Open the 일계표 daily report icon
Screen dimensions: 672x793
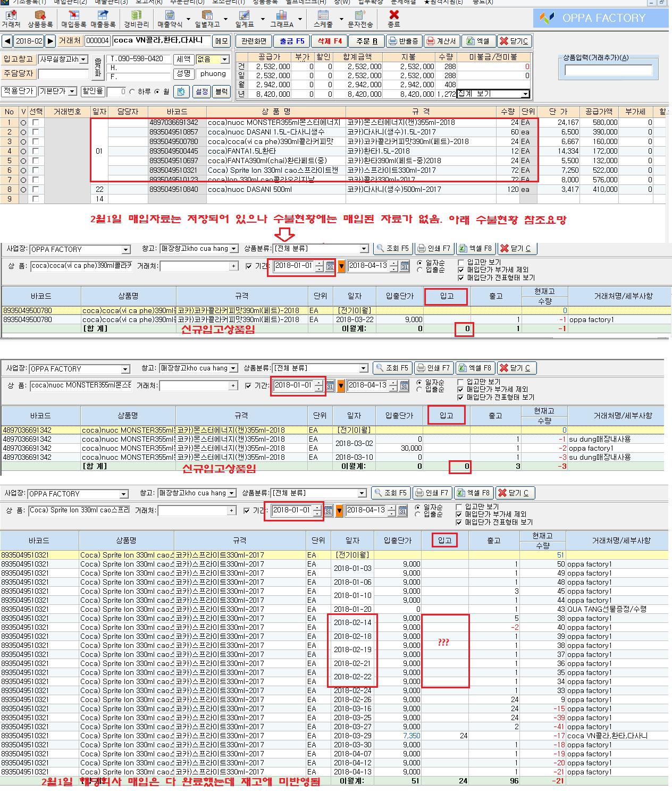pos(245,19)
